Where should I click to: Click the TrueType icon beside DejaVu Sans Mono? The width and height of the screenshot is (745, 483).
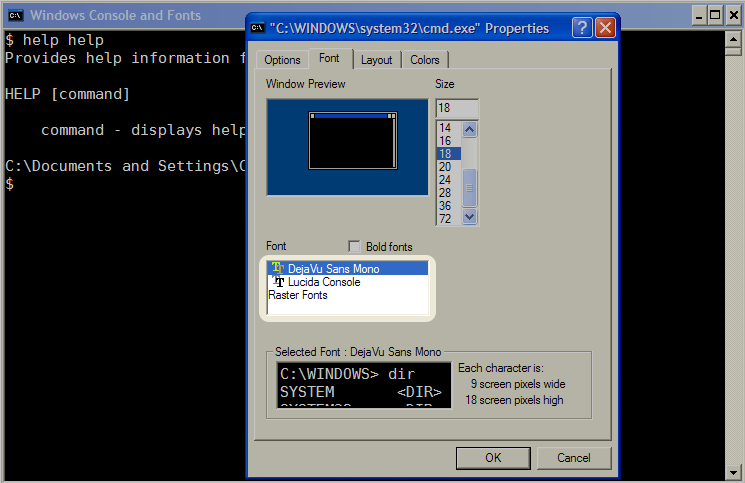(278, 268)
